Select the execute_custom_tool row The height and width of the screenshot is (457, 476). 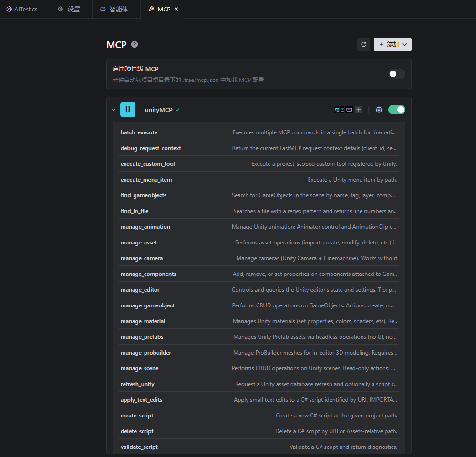pyautogui.click(x=259, y=164)
